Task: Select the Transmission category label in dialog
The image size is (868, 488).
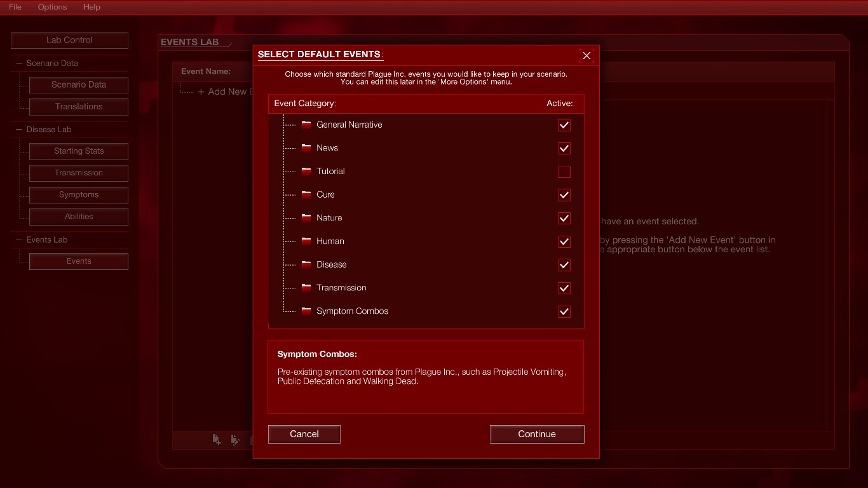Action: (x=341, y=288)
